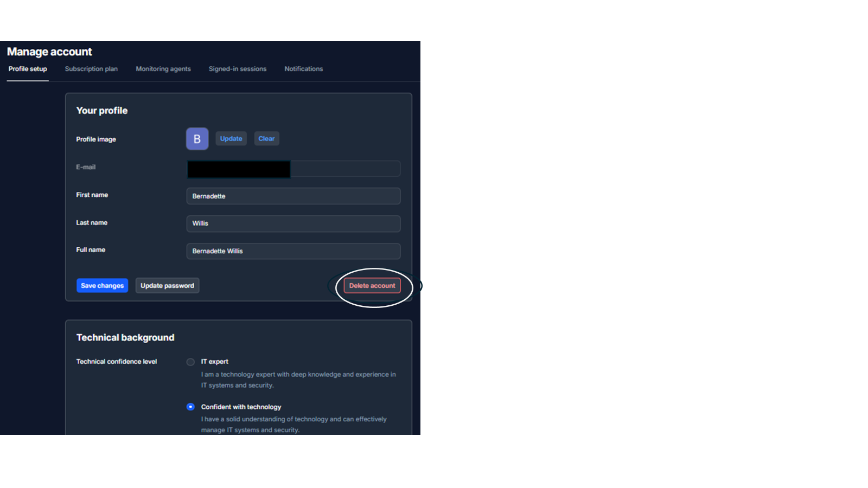This screenshot has height=488, width=868.
Task: Click the profile avatar with letter B
Action: tap(197, 139)
